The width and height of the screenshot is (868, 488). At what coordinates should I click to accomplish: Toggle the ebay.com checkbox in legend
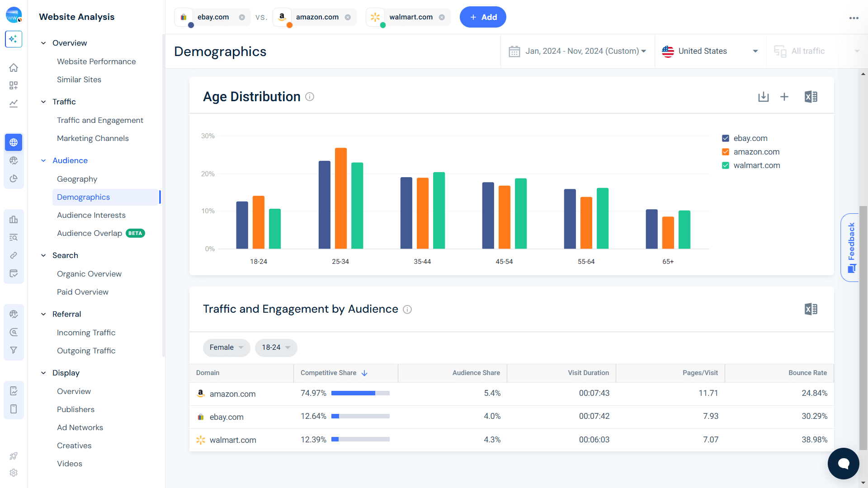[726, 138]
